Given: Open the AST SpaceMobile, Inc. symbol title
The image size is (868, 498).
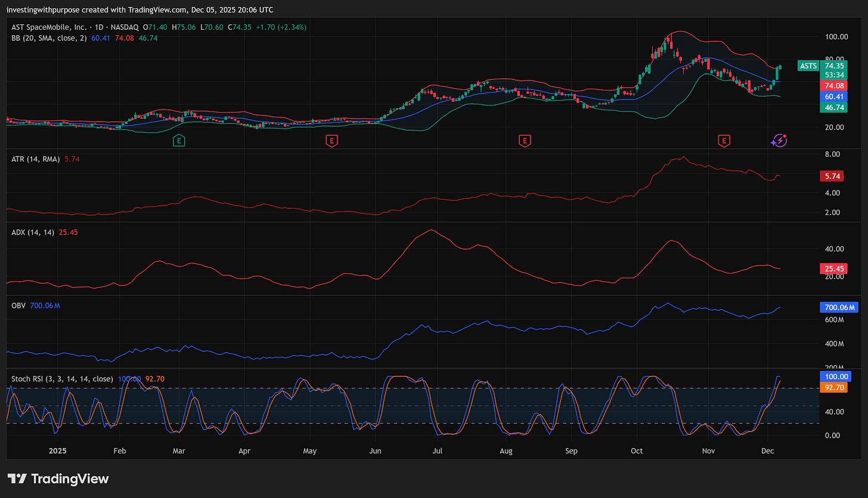Looking at the screenshot, I should [x=48, y=27].
